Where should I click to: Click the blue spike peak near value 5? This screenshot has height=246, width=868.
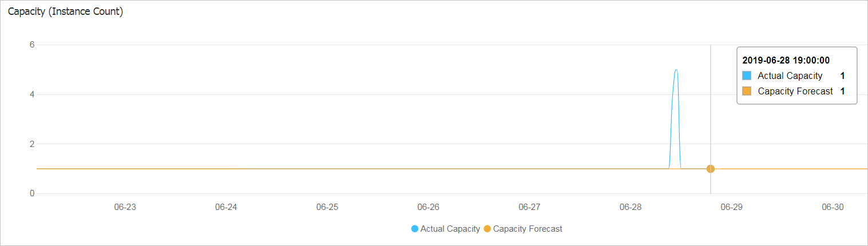click(x=676, y=70)
